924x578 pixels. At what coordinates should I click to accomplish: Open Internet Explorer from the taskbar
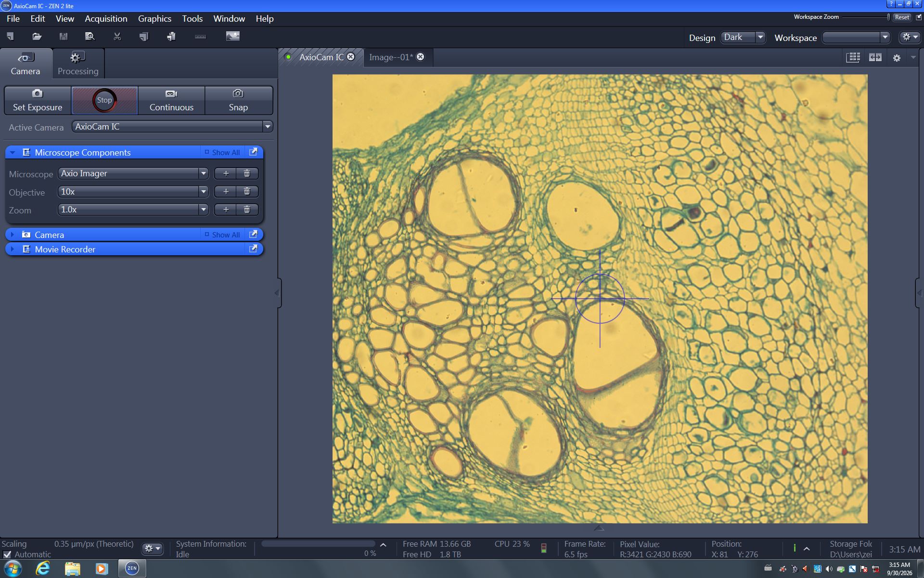pos(43,568)
